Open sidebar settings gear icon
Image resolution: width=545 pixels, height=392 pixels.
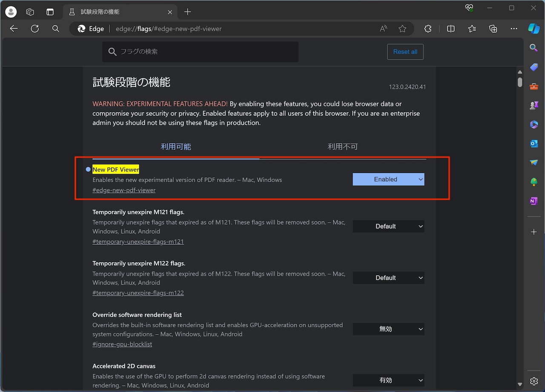(x=534, y=381)
